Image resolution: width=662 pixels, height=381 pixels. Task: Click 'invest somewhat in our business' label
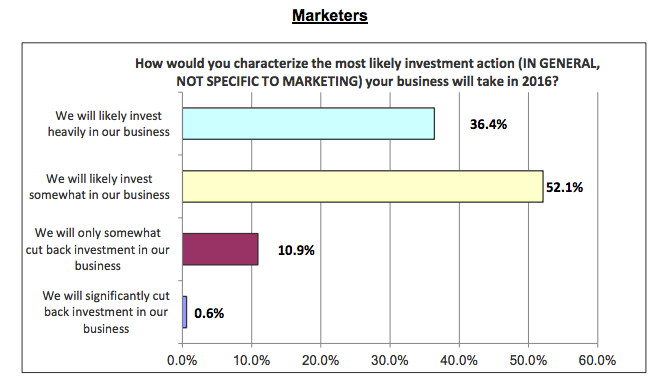99,187
